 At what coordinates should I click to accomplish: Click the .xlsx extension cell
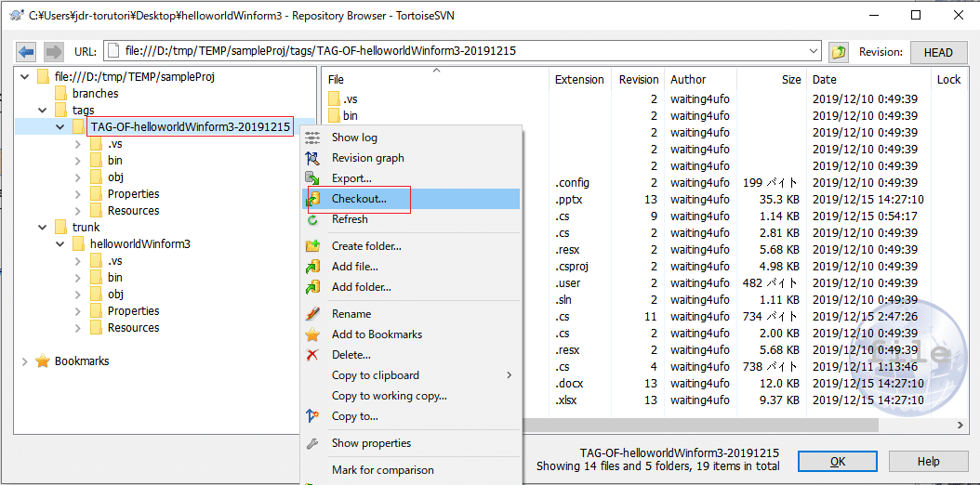click(565, 400)
